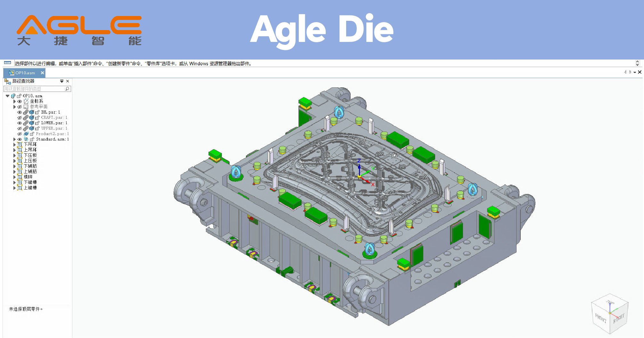Collapse the OP10.asm root node

pos(7,96)
